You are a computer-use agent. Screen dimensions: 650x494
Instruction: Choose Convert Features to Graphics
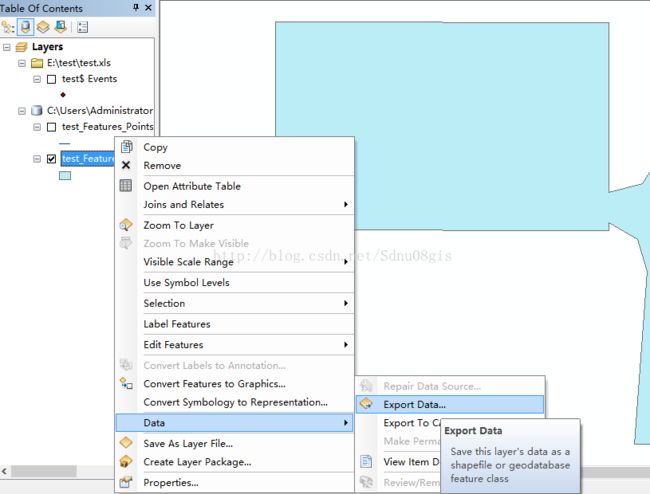tap(235, 384)
